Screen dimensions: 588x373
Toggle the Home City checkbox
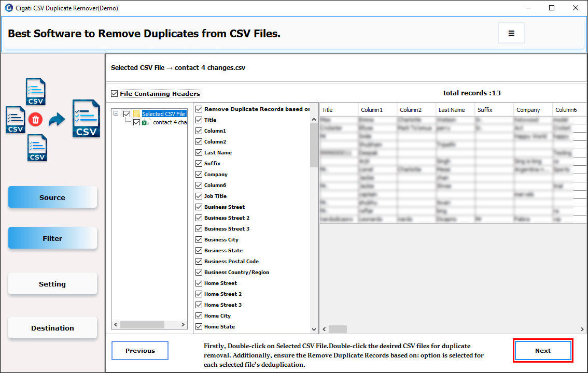(x=199, y=315)
